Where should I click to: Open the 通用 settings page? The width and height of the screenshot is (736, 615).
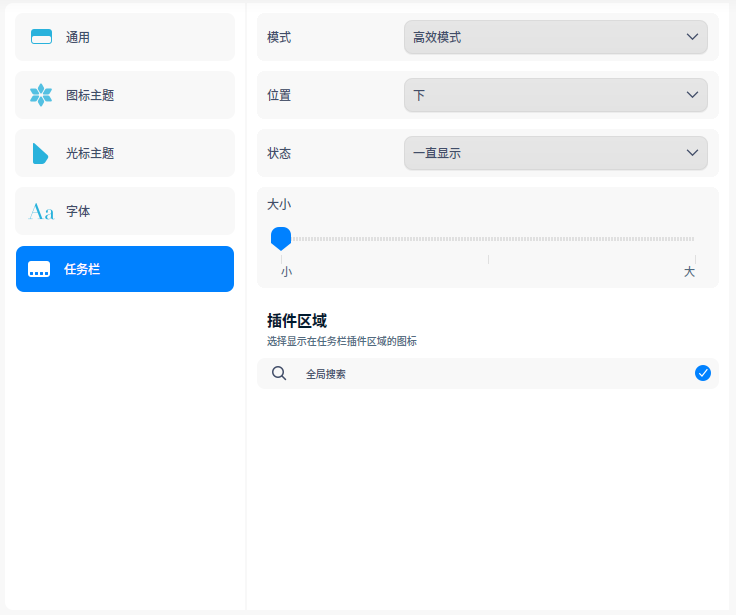tap(125, 37)
